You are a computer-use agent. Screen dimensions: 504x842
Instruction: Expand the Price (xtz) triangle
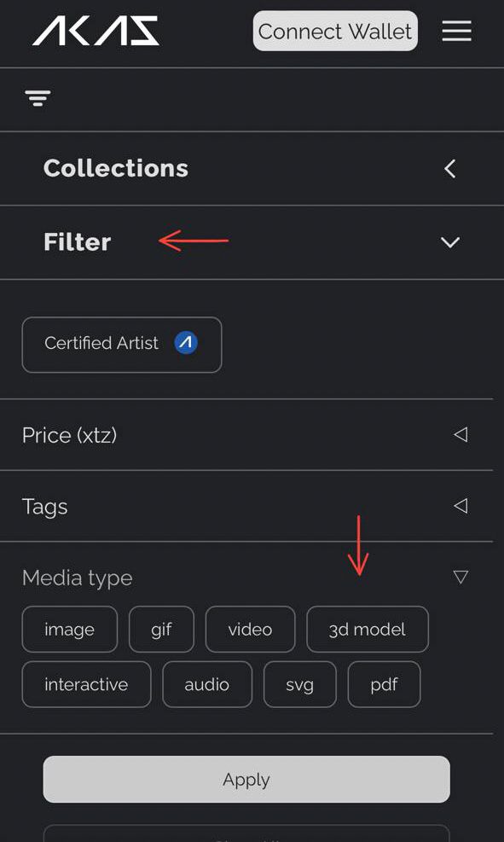[x=461, y=434]
